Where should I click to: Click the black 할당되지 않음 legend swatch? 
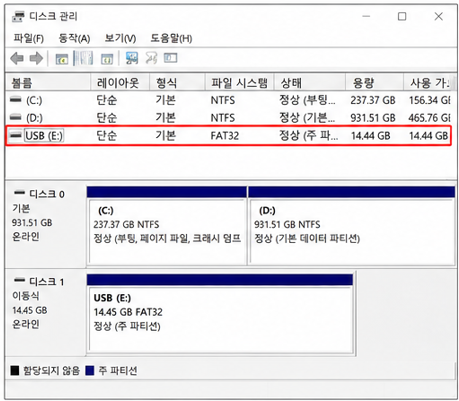pyautogui.click(x=15, y=370)
